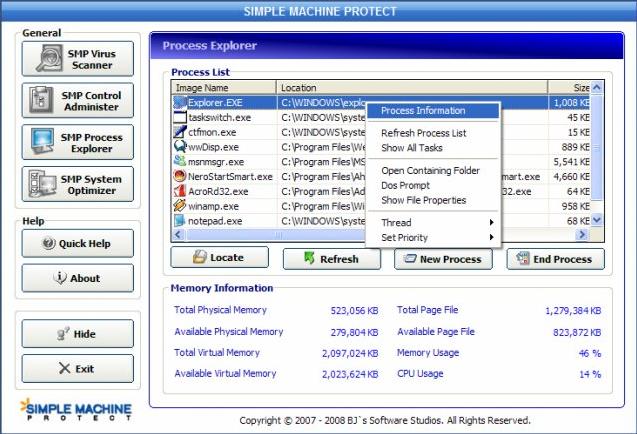
Task: Select Show File Properties entry
Action: point(433,200)
